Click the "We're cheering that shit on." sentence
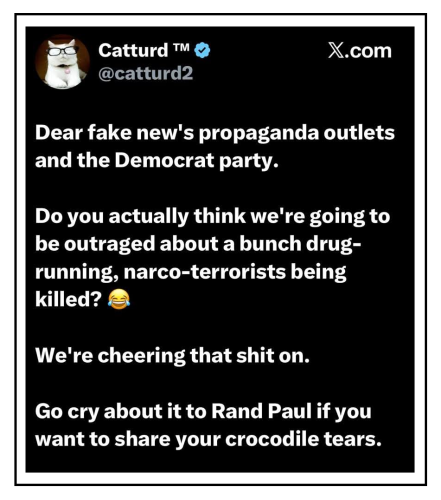Viewport: 441px width, 500px height. pos(172,355)
